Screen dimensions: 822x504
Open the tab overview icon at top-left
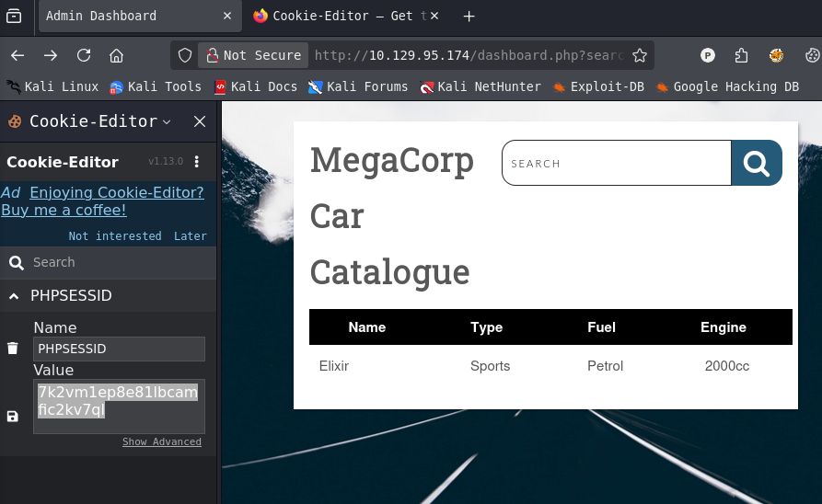14,17
